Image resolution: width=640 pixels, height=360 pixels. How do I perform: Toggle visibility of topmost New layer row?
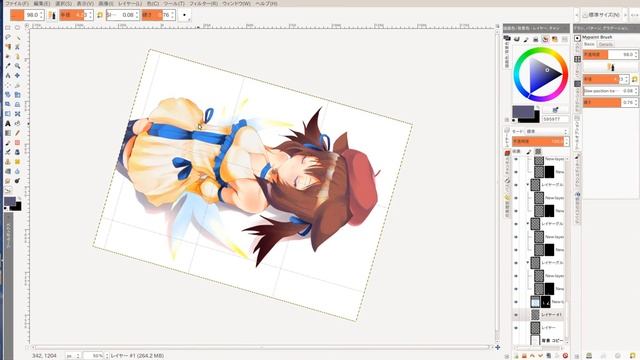point(516,160)
